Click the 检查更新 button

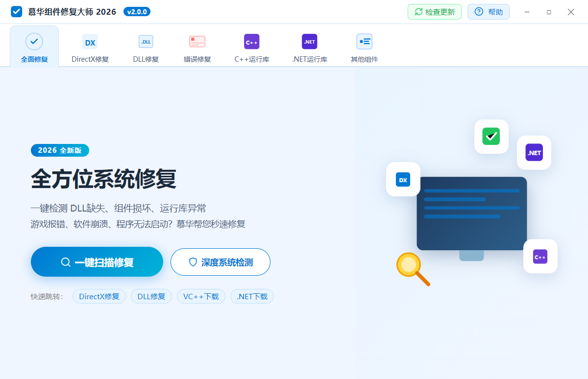click(435, 12)
